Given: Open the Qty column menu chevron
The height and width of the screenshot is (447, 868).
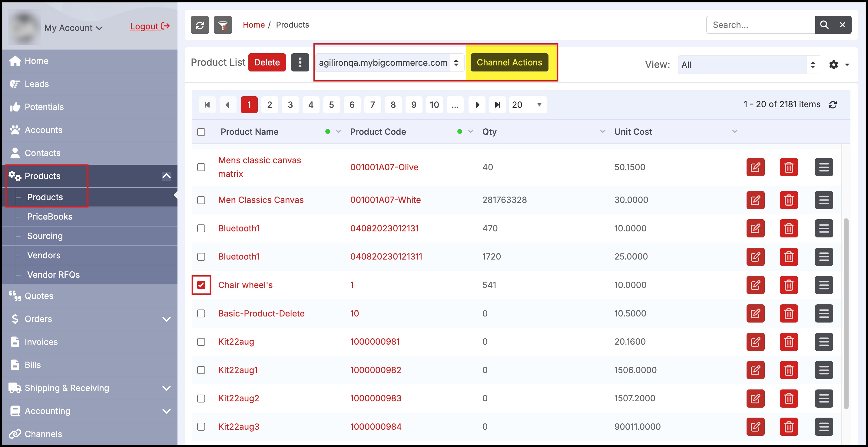Looking at the screenshot, I should (603, 132).
